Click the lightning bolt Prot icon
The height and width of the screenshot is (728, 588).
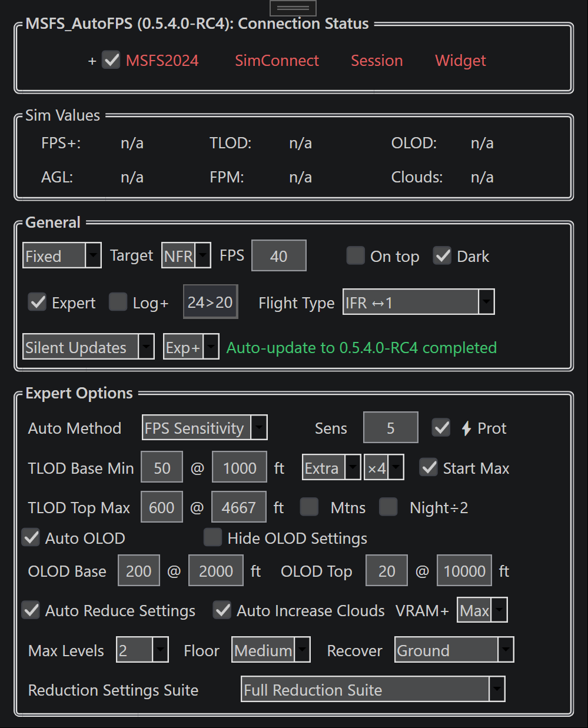(466, 428)
